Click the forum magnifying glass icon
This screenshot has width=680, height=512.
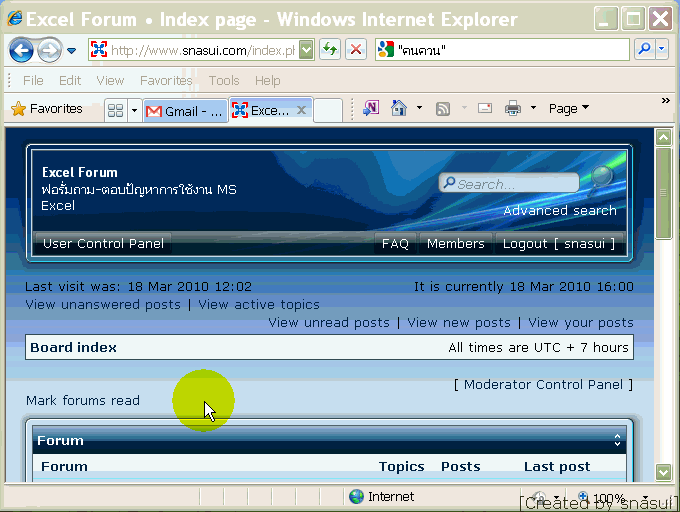tap(602, 180)
